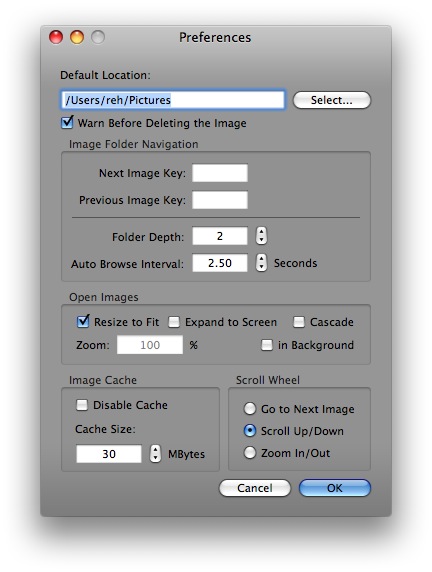This screenshot has height=572, width=432.
Task: Click the Next Image Key field
Action: (220, 173)
